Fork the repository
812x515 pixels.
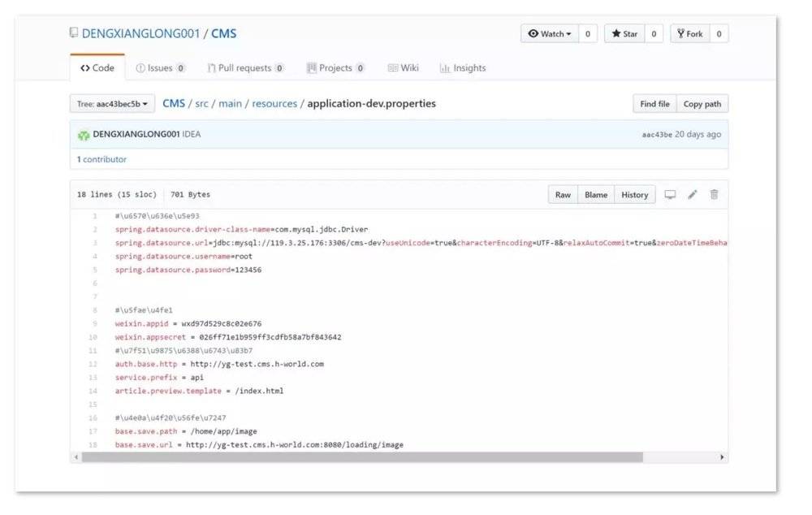click(x=689, y=33)
